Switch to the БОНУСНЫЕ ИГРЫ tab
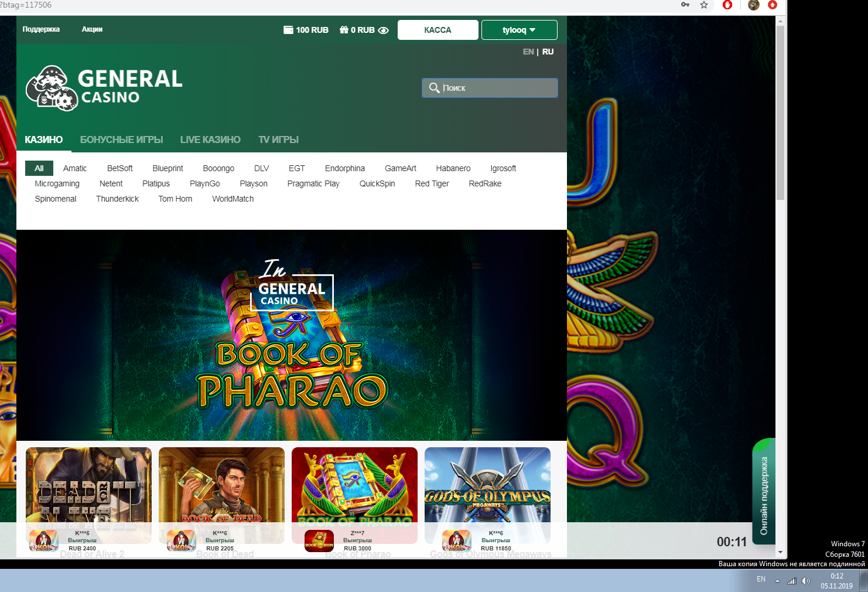Image resolution: width=868 pixels, height=592 pixels. (122, 140)
